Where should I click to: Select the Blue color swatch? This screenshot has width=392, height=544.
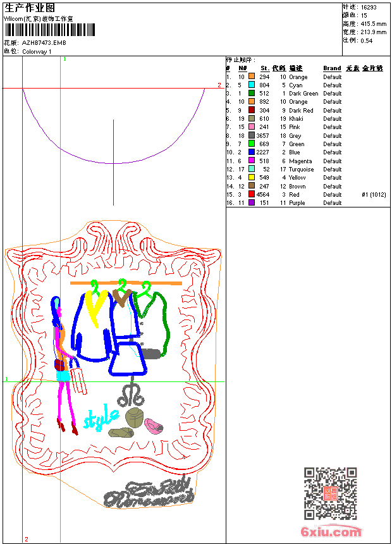point(252,152)
